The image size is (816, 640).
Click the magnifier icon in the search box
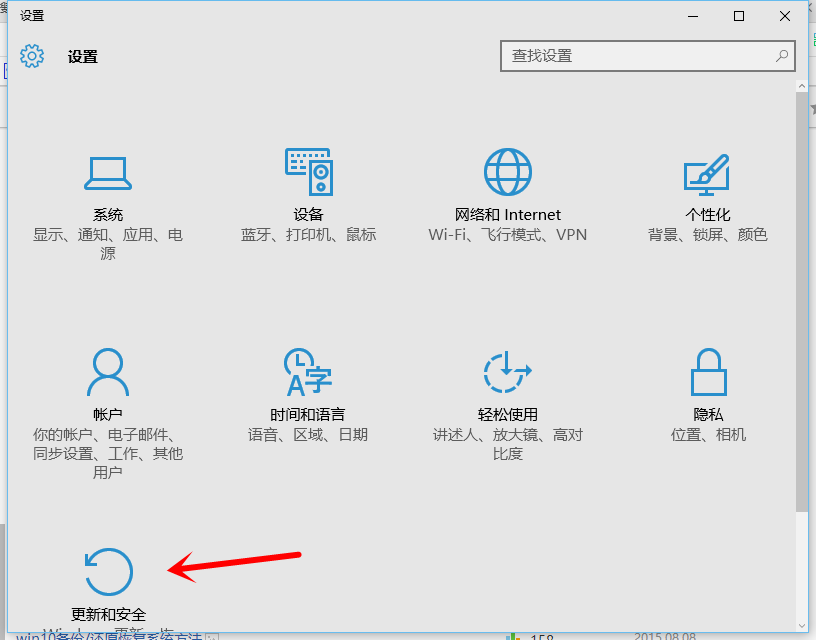(781, 56)
